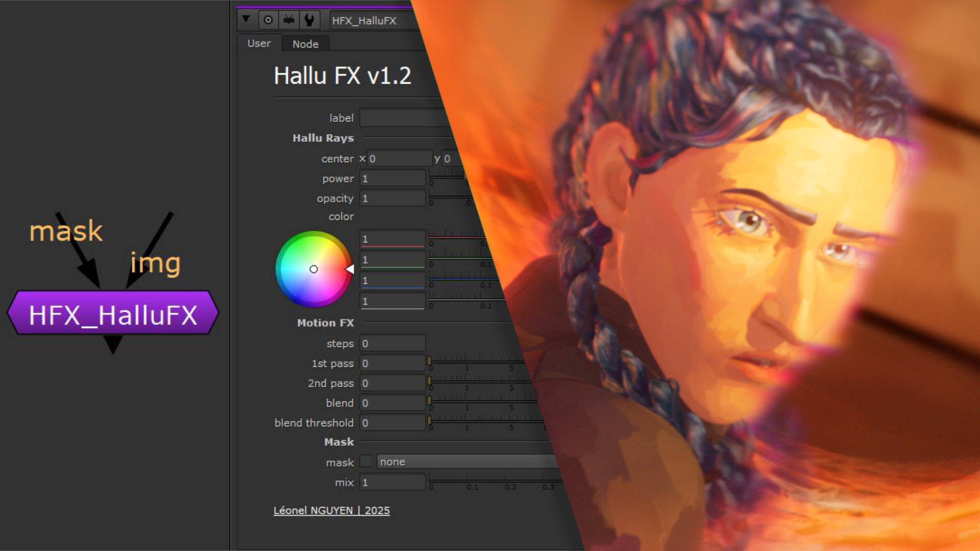The image size is (980, 551).
Task: Click the power value field
Action: pos(392,179)
